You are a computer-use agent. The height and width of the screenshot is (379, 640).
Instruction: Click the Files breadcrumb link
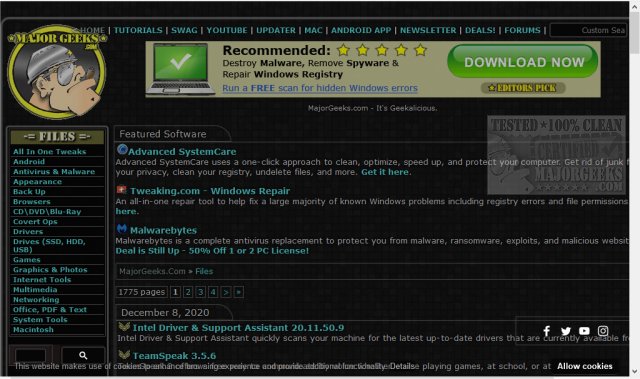click(x=204, y=271)
